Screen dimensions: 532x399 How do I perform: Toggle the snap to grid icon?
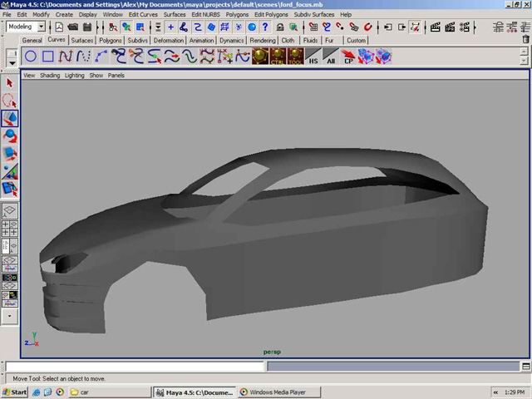click(313, 27)
